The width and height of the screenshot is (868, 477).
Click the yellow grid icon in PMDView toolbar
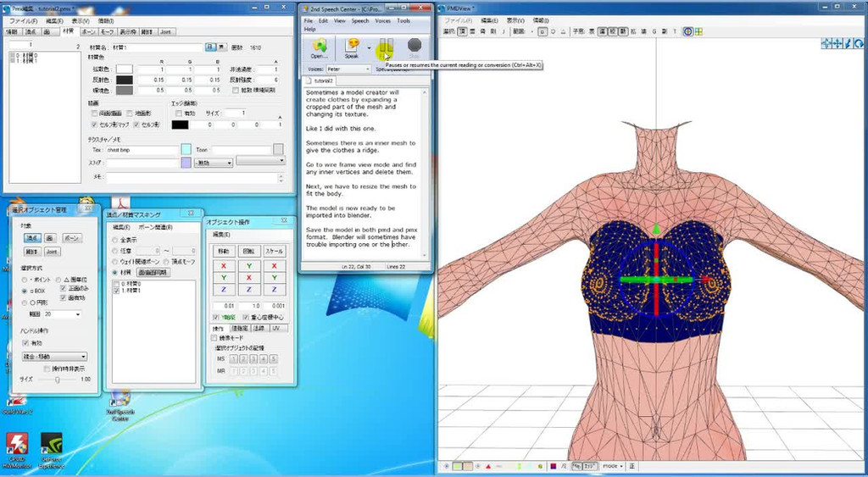pos(698,31)
